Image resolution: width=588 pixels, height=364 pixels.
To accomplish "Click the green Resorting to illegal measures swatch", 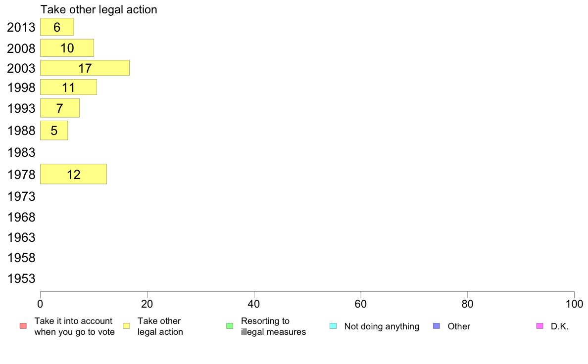I will point(230,326).
